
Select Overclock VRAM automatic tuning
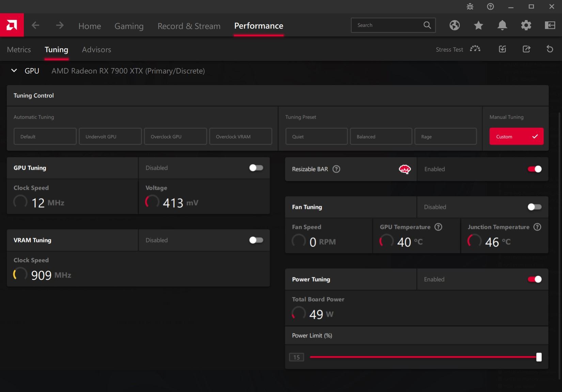240,136
